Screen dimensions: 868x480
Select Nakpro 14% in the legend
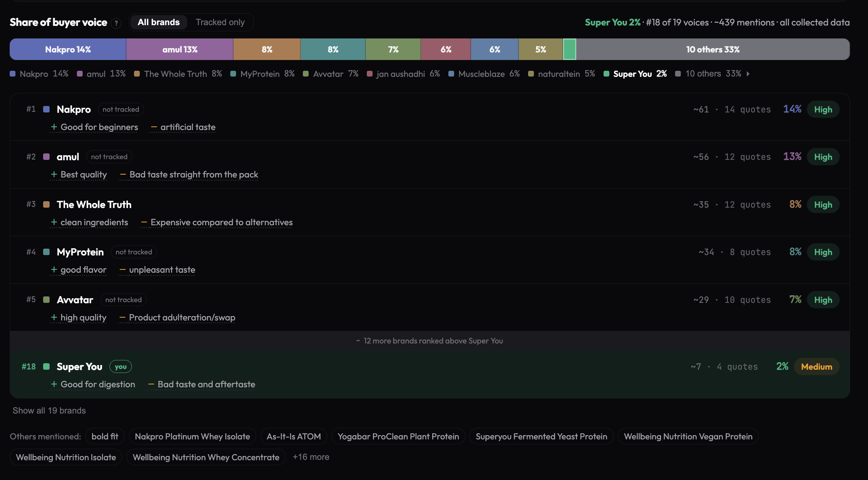pyautogui.click(x=39, y=74)
